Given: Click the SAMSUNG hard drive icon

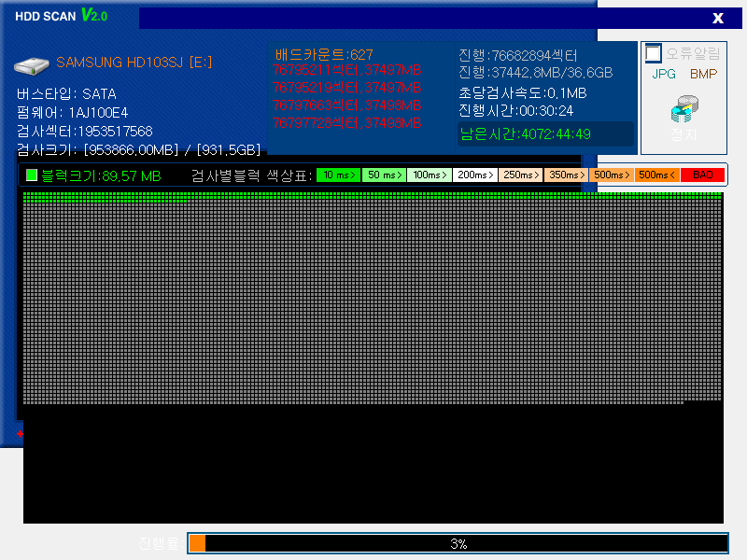Looking at the screenshot, I should click(32, 65).
